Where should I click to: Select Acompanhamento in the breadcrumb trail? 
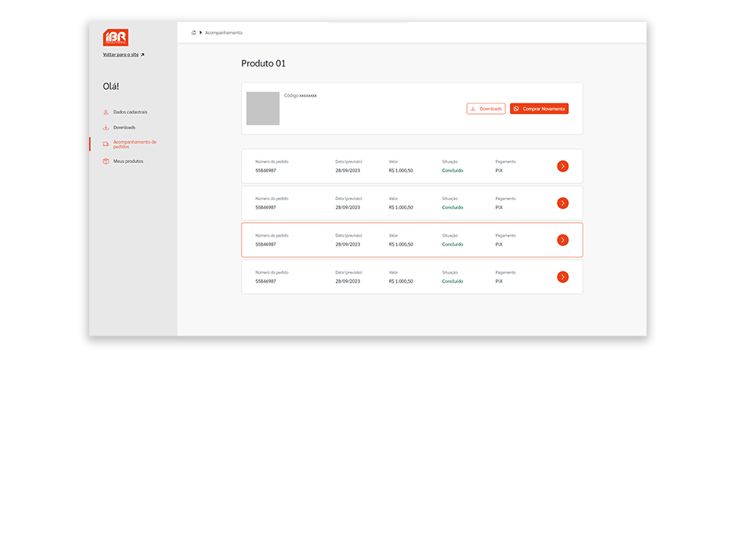[x=225, y=32]
